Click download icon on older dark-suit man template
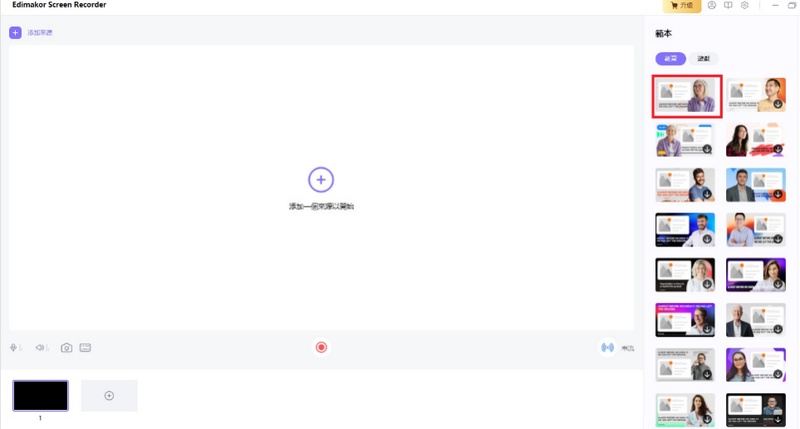 (778, 329)
